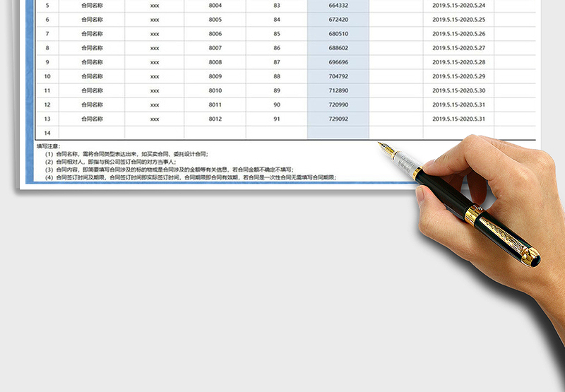Screen dimensions: 565x392
Task: Select the amount cell 664332
Action: 338,6
